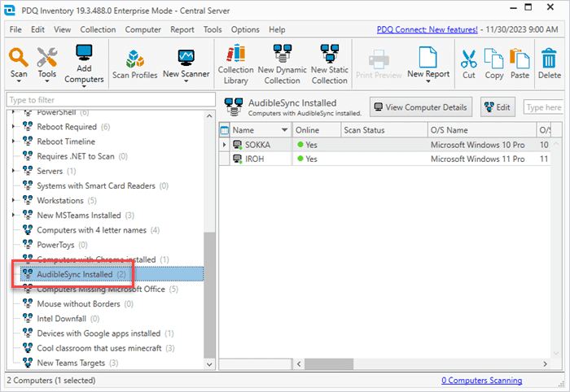Screen dimensions: 570x392
Task: Click the Scan magnifier icon
Action: point(19,58)
